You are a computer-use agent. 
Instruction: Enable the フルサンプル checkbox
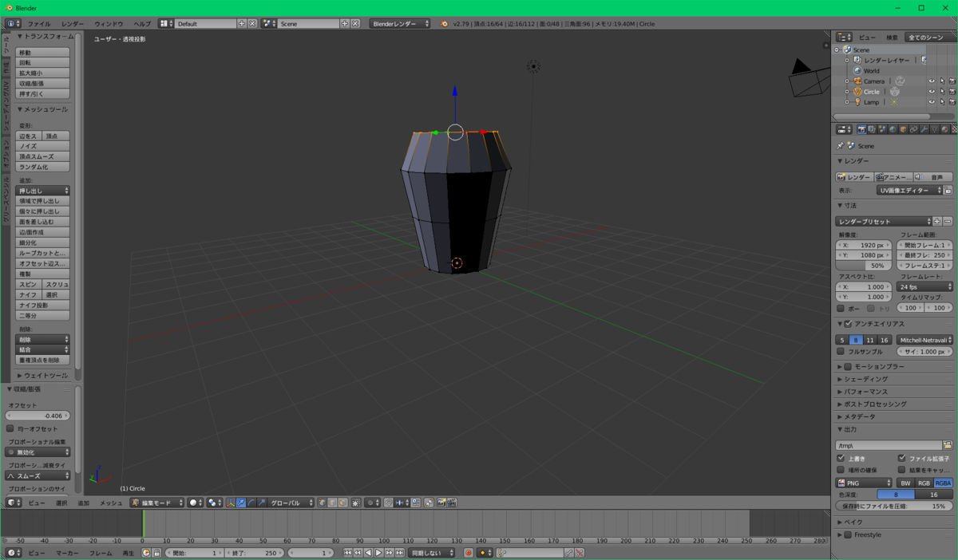pyautogui.click(x=841, y=351)
